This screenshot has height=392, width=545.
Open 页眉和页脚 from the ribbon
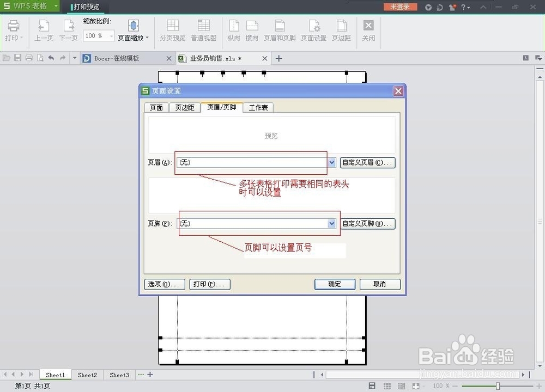point(280,31)
